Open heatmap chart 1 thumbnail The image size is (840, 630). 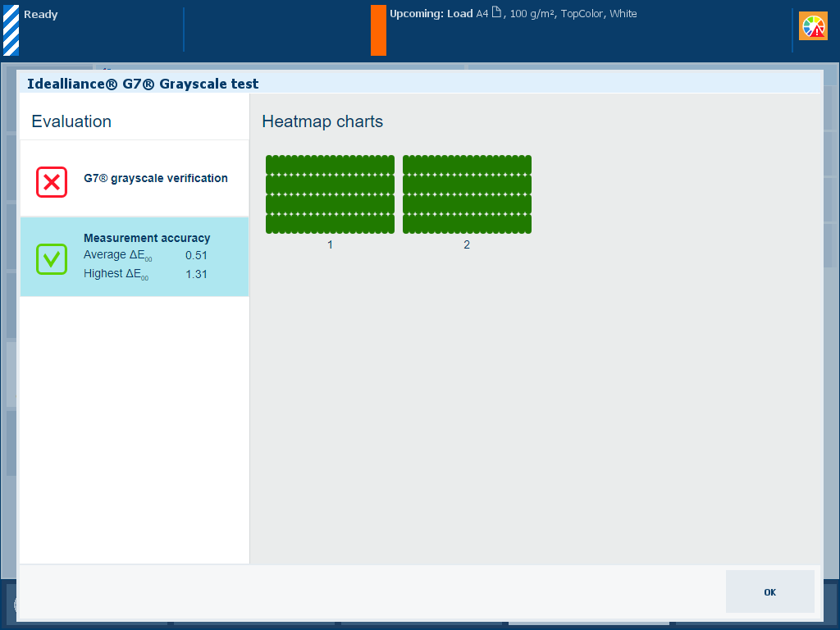click(330, 194)
